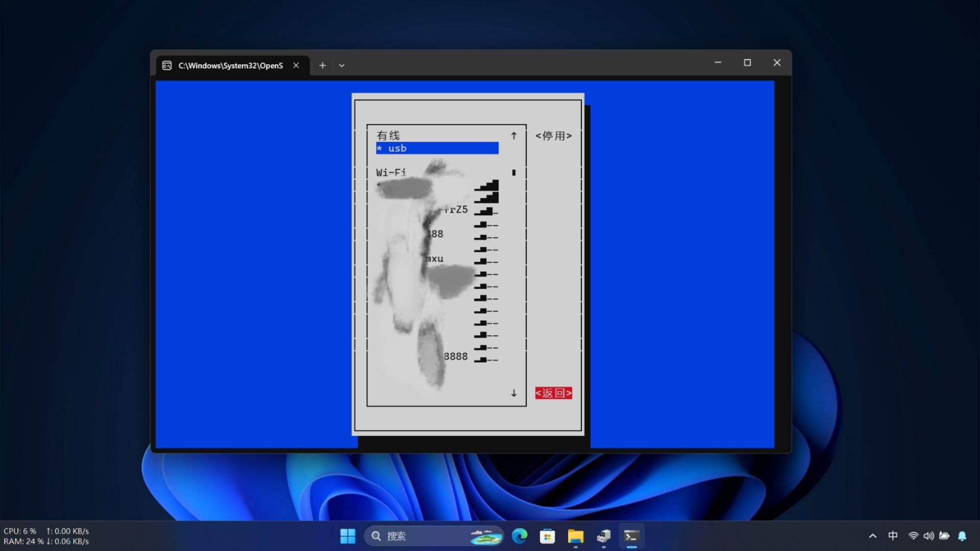Close the OpenSSH terminal tab

[296, 65]
